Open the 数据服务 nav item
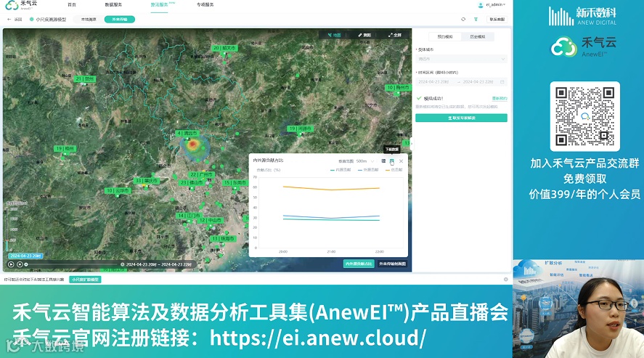This screenshot has width=644, height=358. (113, 5)
